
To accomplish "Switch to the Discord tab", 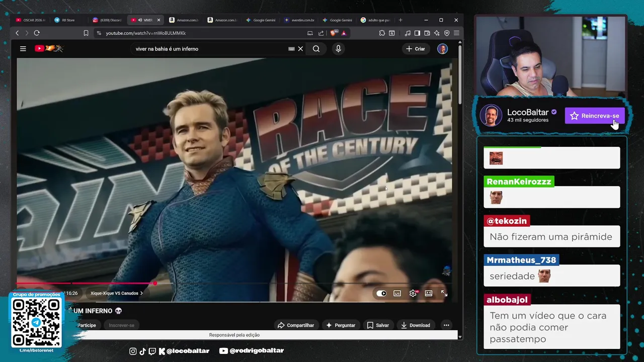I will pyautogui.click(x=107, y=20).
